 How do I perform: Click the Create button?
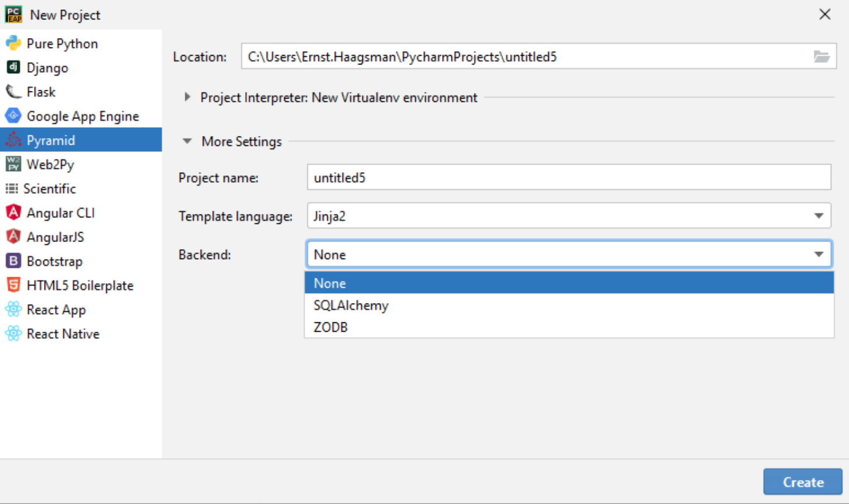click(803, 482)
